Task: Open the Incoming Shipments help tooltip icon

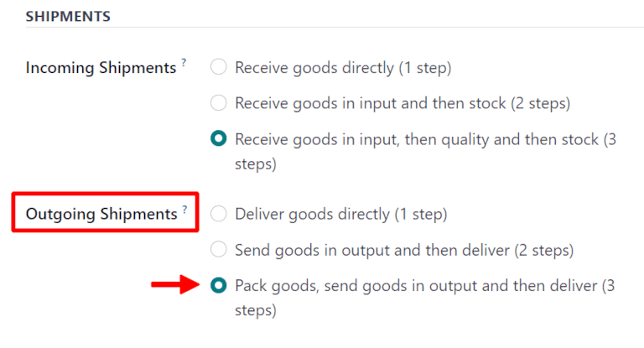Action: (x=184, y=64)
